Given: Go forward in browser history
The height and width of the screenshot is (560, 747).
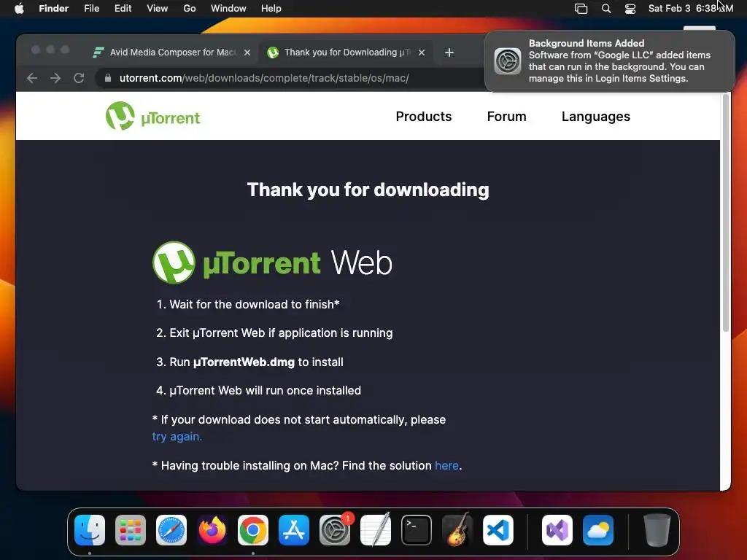Looking at the screenshot, I should [x=55, y=78].
